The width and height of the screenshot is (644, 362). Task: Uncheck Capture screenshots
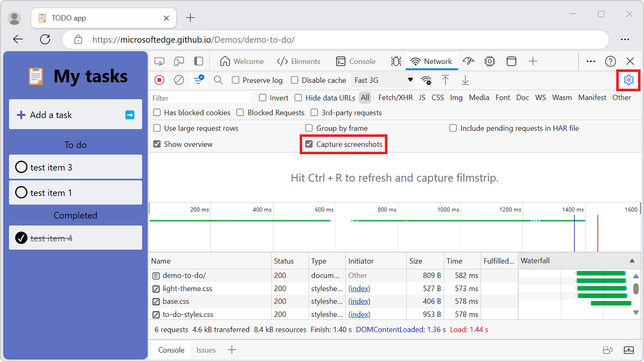coord(310,144)
